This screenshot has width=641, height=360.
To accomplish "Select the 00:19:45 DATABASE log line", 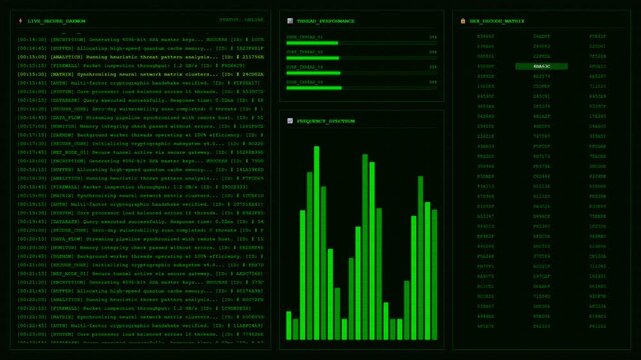I will pyautogui.click(x=141, y=221).
